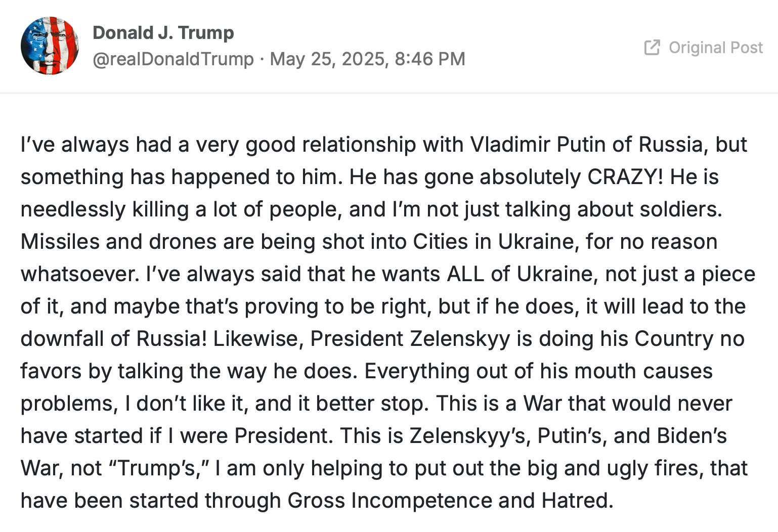This screenshot has height=532, width=778.
Task: Click the phrase downfall of Russia!
Action: [114, 339]
